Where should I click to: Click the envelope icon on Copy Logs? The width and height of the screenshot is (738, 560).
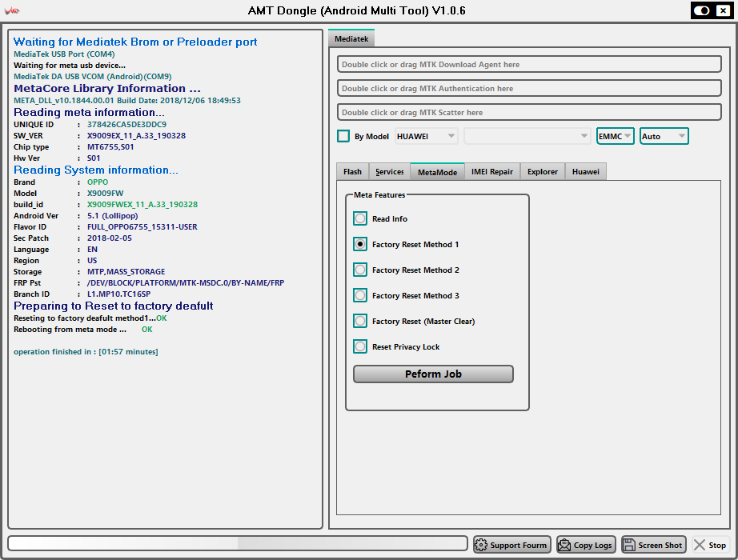[x=564, y=545]
